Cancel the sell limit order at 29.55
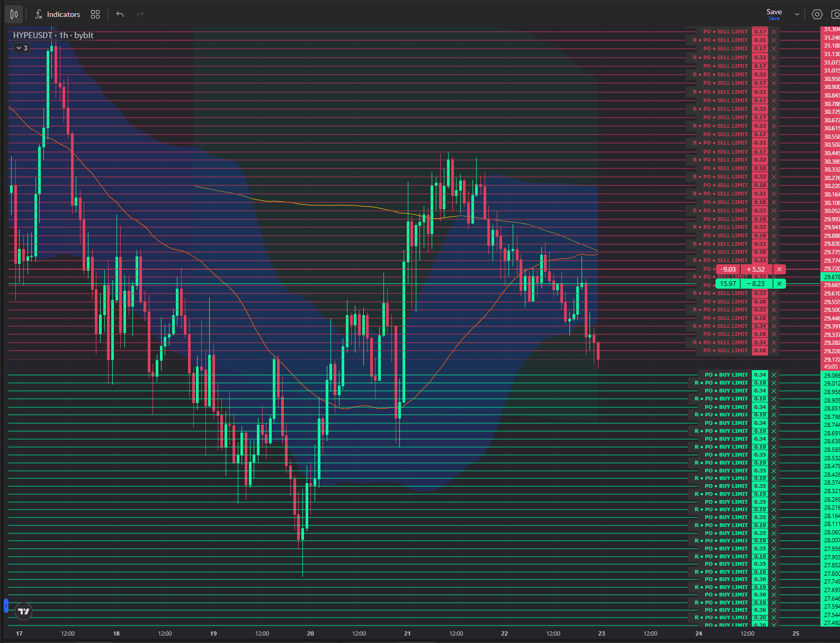Screen dimensions: 840x643 point(774,302)
